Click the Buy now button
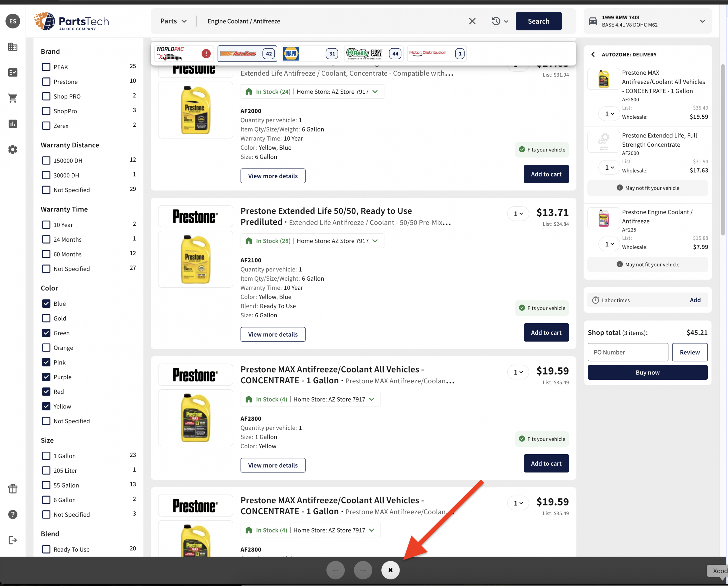Image resolution: width=728 pixels, height=586 pixels. 647,373
